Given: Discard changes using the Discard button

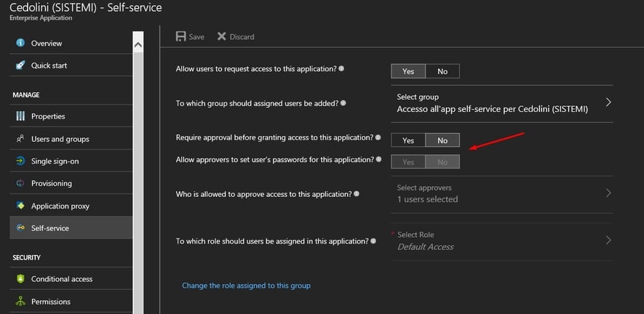Looking at the screenshot, I should click(236, 36).
